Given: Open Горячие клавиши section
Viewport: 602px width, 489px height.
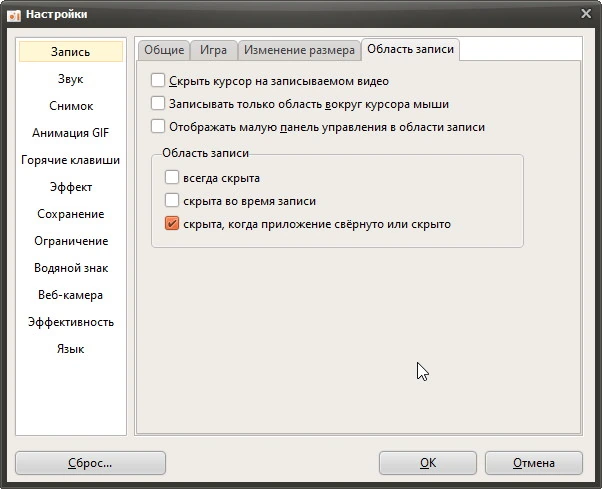Looking at the screenshot, I should [71, 160].
